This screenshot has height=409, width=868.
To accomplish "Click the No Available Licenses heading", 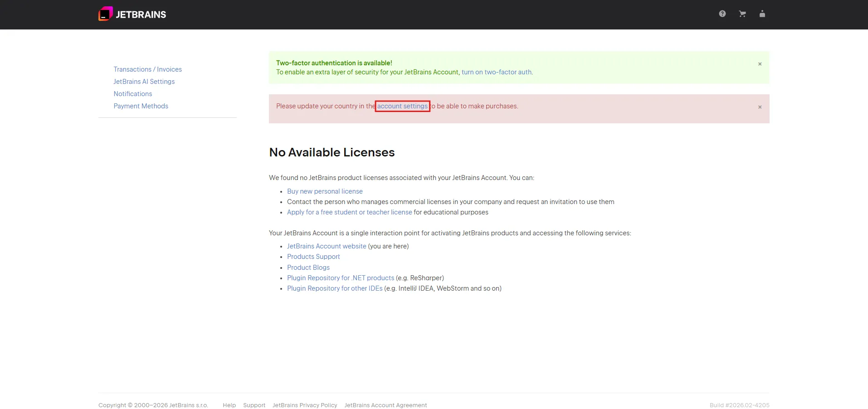I will (332, 152).
